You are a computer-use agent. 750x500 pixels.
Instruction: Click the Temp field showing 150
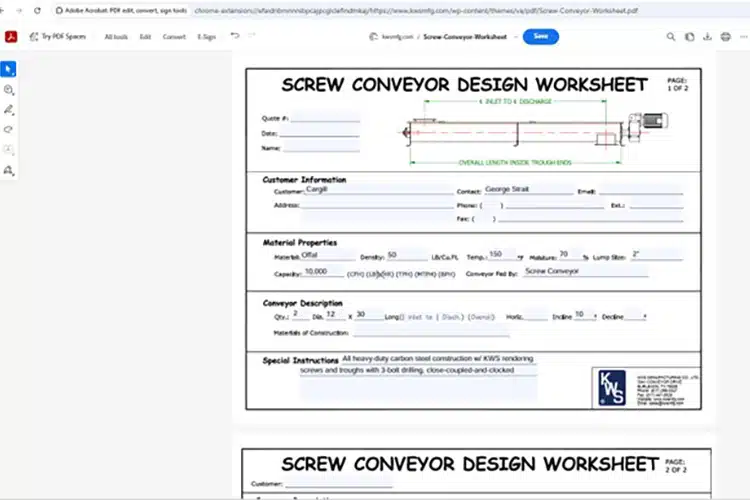(x=502, y=255)
